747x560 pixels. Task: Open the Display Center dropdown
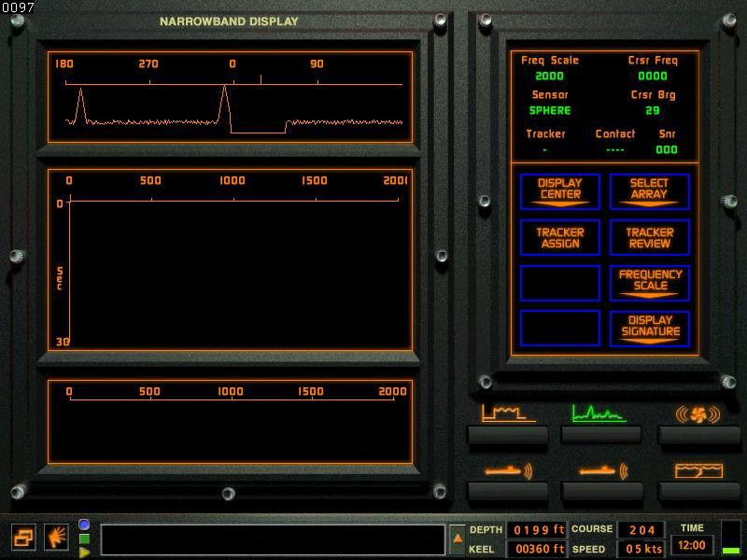tap(559, 192)
